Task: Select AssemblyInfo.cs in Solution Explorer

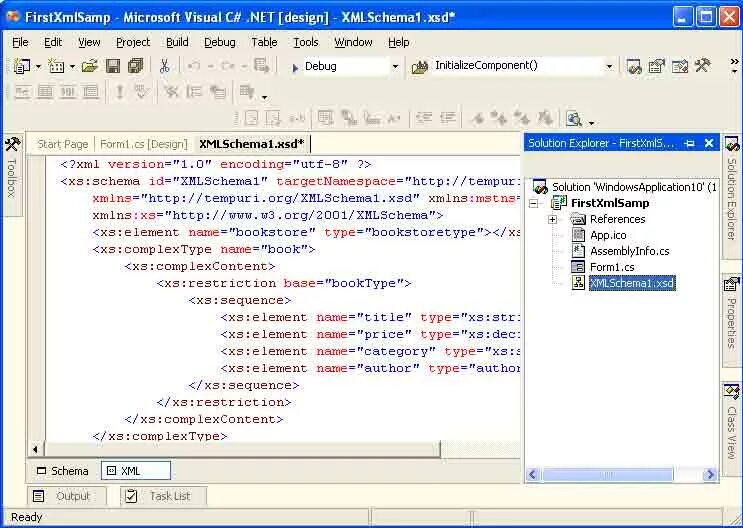Action: click(x=629, y=251)
